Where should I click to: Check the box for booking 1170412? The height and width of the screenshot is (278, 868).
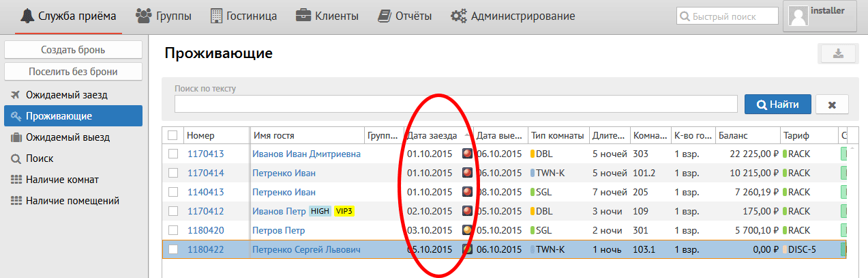(x=173, y=211)
